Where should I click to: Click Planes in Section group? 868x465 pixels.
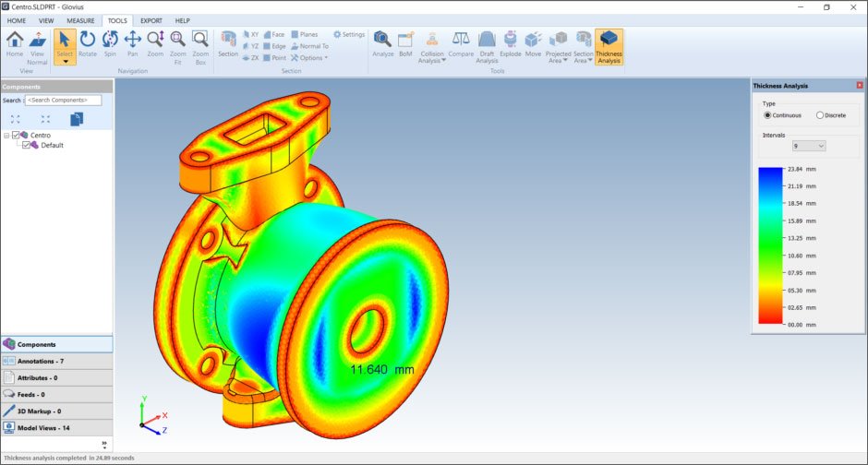pos(305,34)
